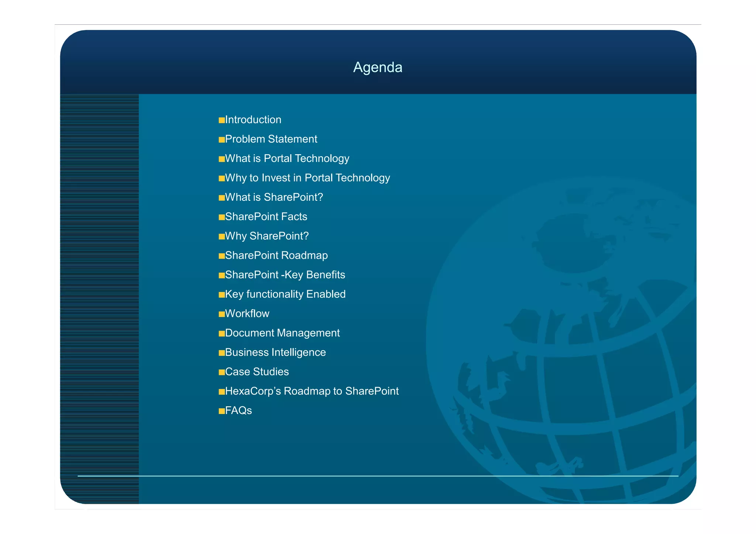
Task: Select the SharePoint Roadmap entry
Action: (276, 255)
